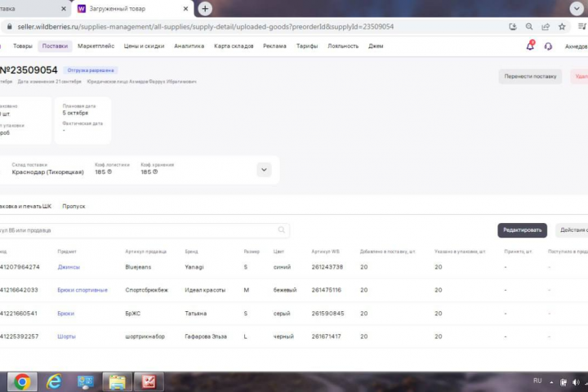Show storage coefficient info icon
This screenshot has width=588, height=392.
pos(155,171)
